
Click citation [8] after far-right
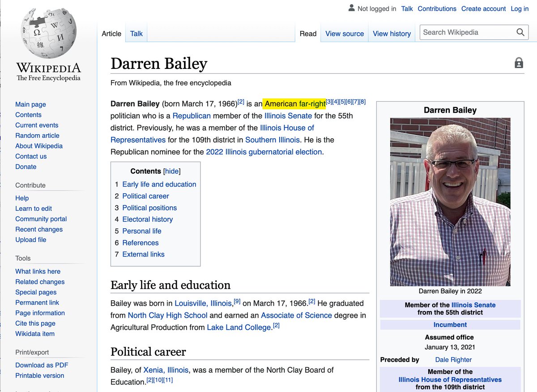[362, 102]
